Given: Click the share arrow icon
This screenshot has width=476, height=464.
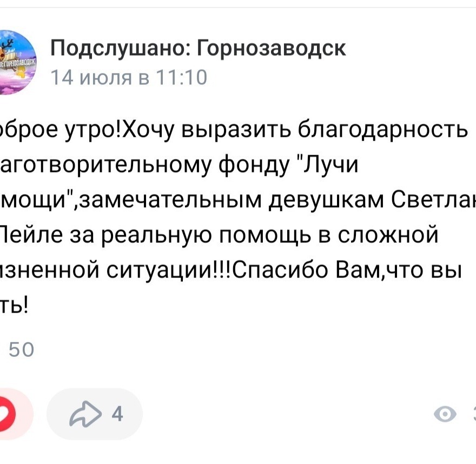Looking at the screenshot, I should (x=85, y=415).
